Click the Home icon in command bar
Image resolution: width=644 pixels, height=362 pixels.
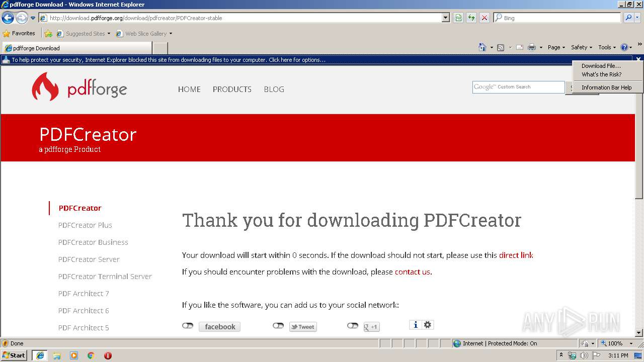(482, 47)
